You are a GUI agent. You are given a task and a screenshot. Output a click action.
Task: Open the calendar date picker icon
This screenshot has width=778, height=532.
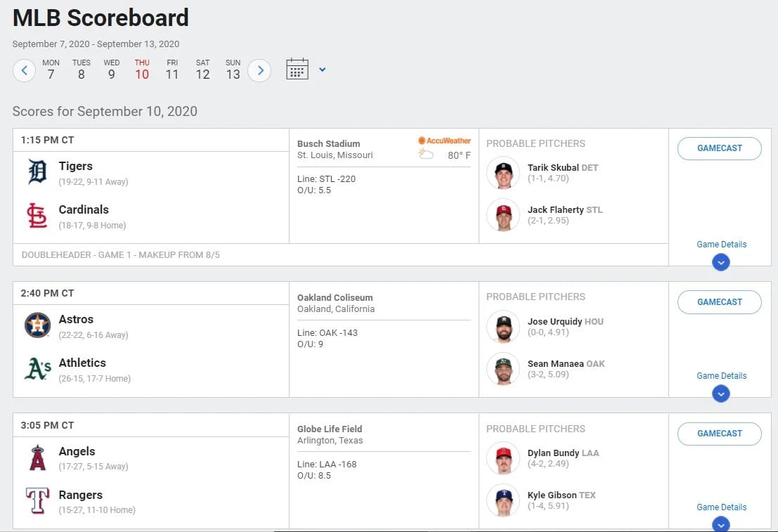297,70
